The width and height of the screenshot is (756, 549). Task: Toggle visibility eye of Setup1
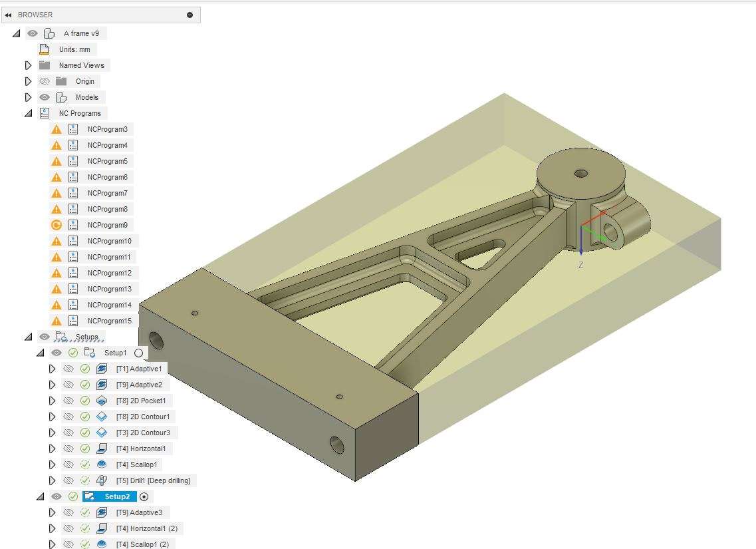57,353
